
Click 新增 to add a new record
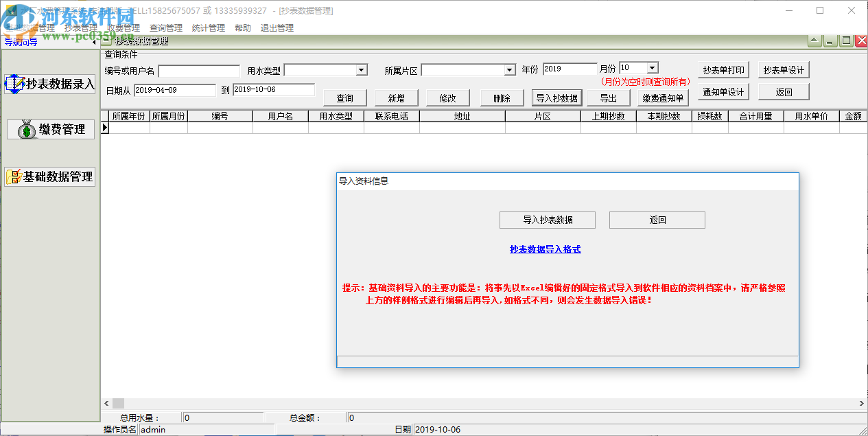pos(398,97)
